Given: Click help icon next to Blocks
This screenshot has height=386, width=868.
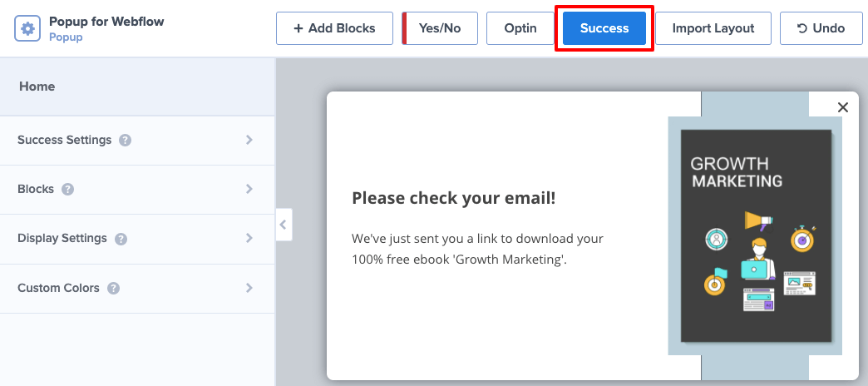Looking at the screenshot, I should pos(68,189).
